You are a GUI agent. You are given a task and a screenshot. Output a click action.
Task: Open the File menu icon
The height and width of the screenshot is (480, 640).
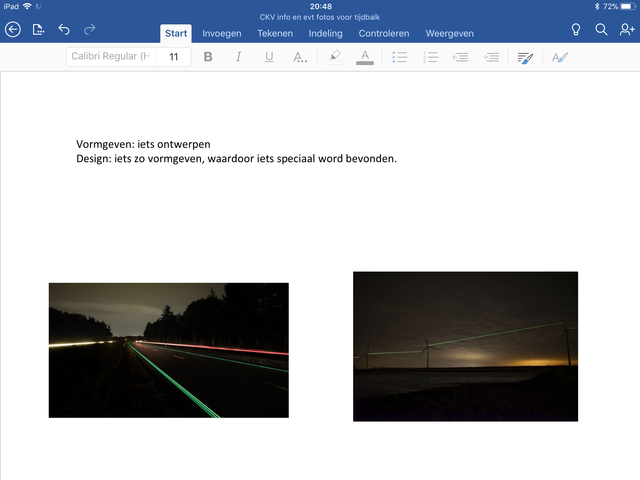38,30
